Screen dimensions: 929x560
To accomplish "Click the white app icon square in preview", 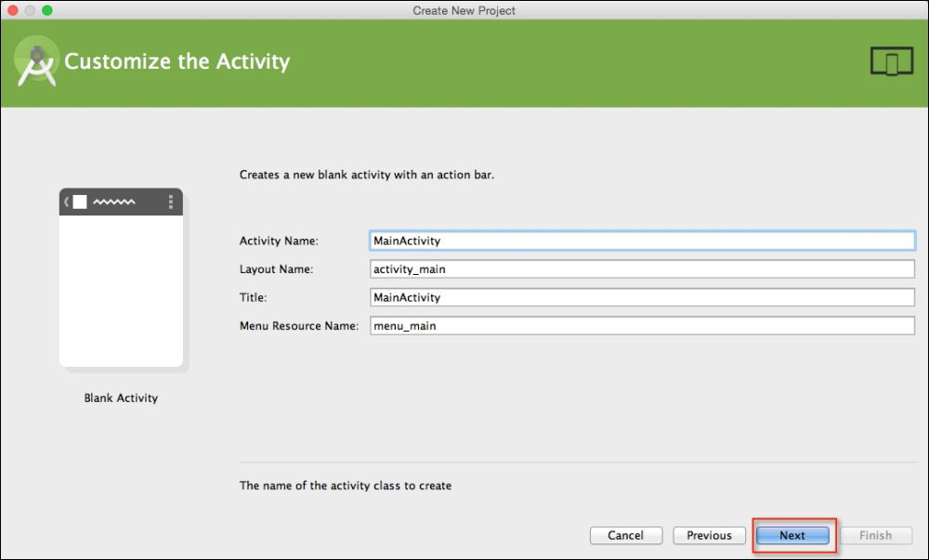I will (80, 202).
